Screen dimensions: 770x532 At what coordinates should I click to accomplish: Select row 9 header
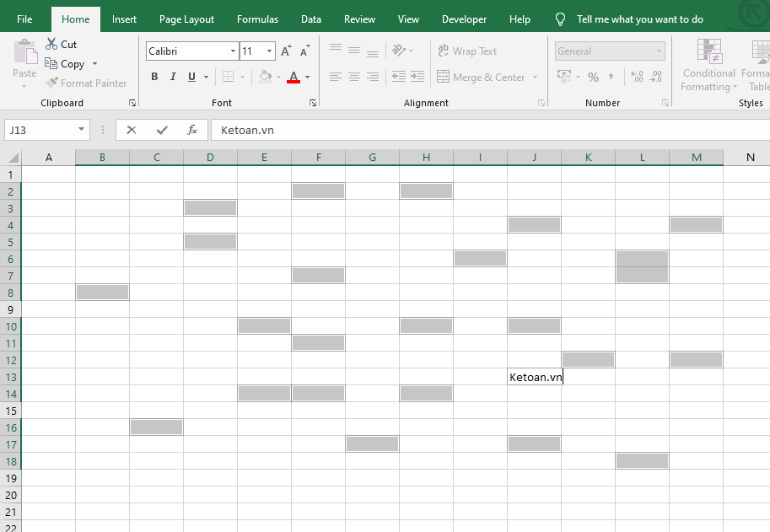[x=11, y=309]
